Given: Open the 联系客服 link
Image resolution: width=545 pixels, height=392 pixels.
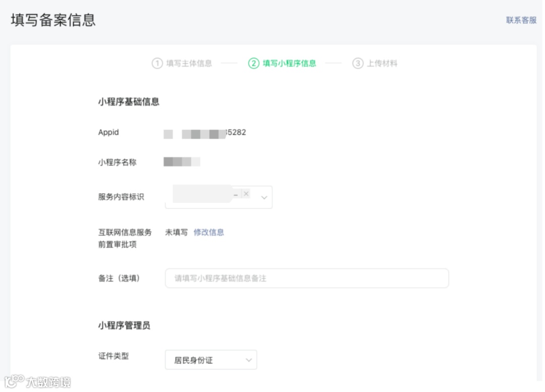Looking at the screenshot, I should 521,20.
